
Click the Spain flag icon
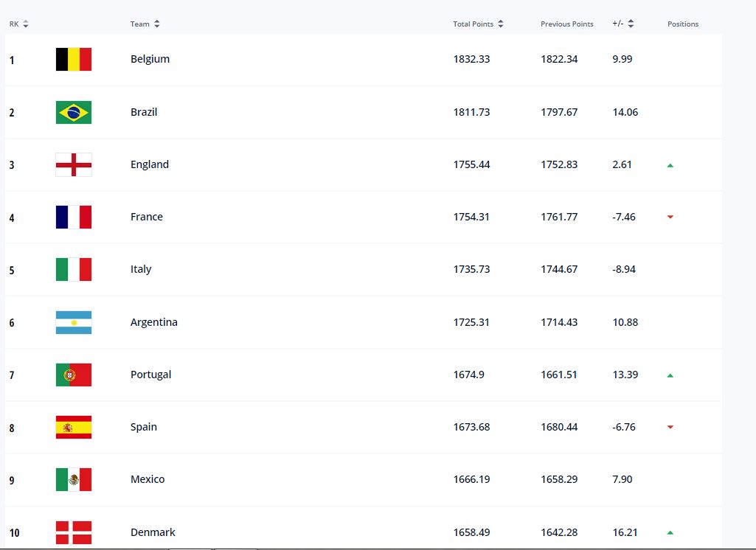pos(73,427)
